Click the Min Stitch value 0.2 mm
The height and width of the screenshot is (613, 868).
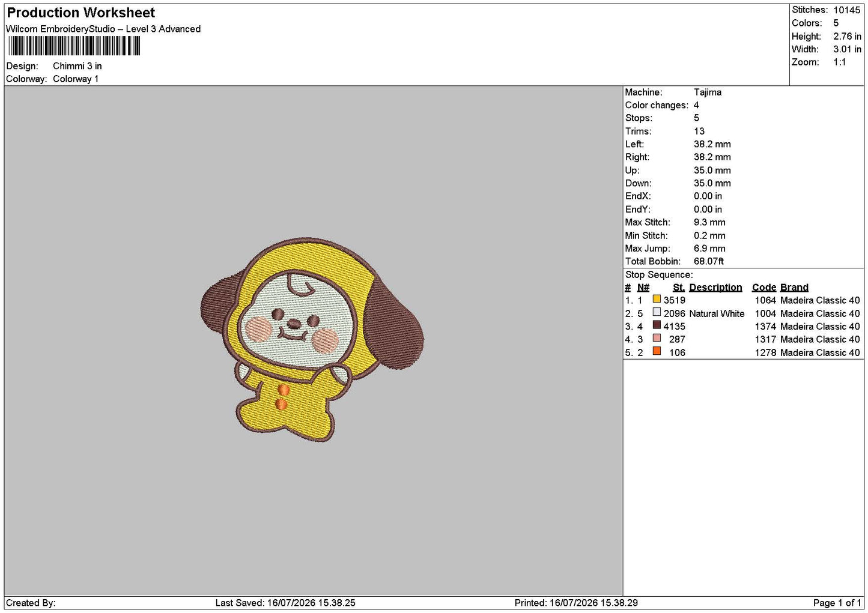709,235
